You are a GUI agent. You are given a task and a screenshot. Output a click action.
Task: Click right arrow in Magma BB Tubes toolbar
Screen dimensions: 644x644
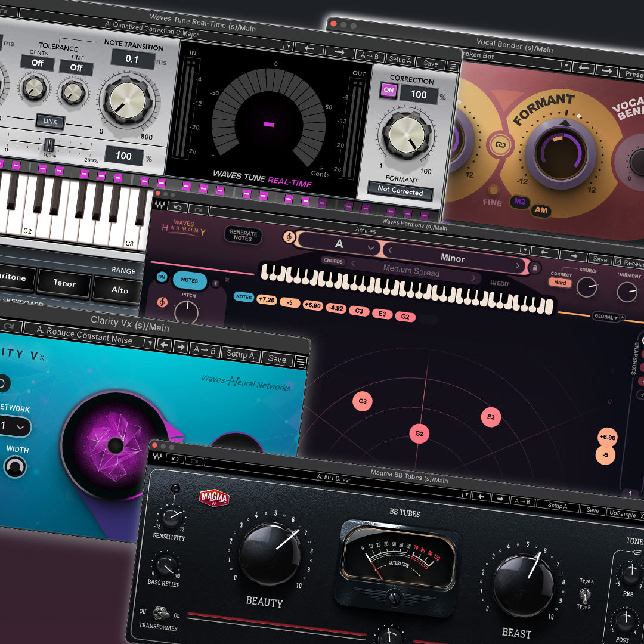coord(500,498)
